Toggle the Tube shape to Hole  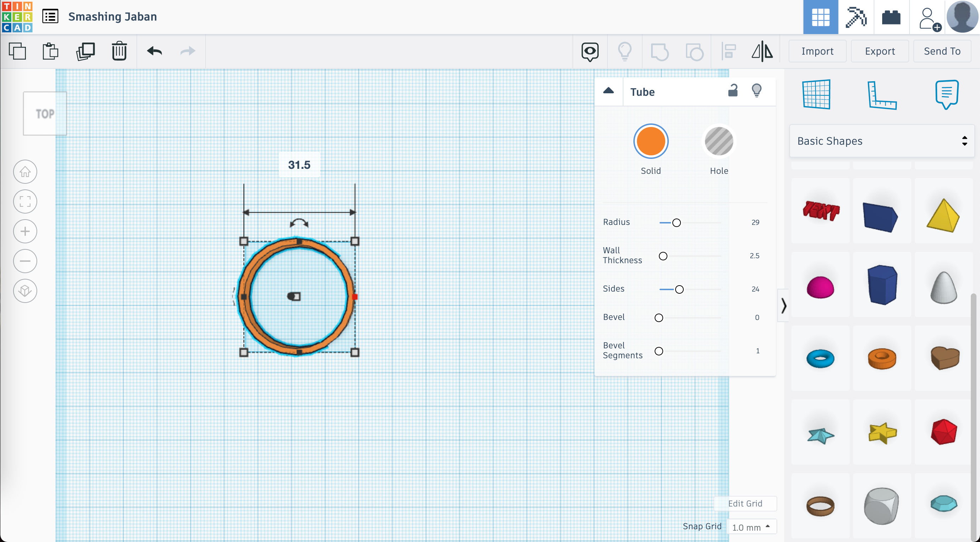point(719,141)
